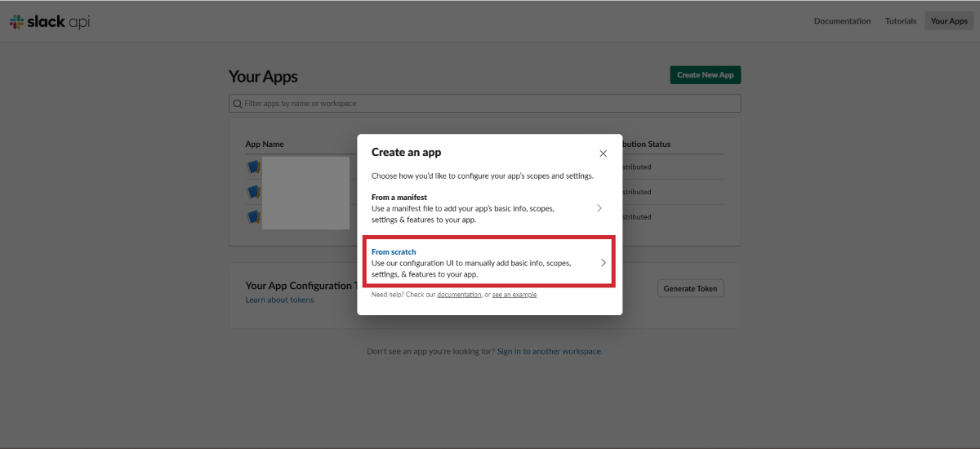Click the magnifier icon in the filter box
This screenshot has width=980, height=449.
(238, 104)
